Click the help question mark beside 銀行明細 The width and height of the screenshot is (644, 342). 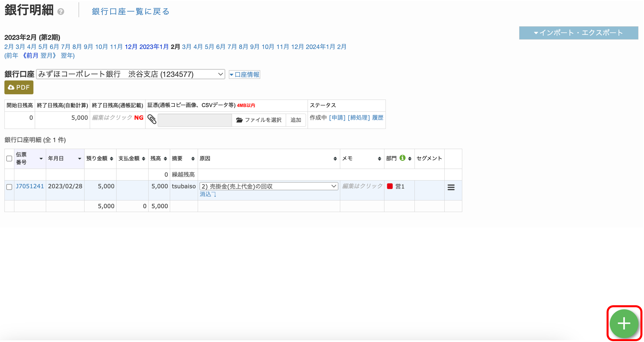[61, 11]
